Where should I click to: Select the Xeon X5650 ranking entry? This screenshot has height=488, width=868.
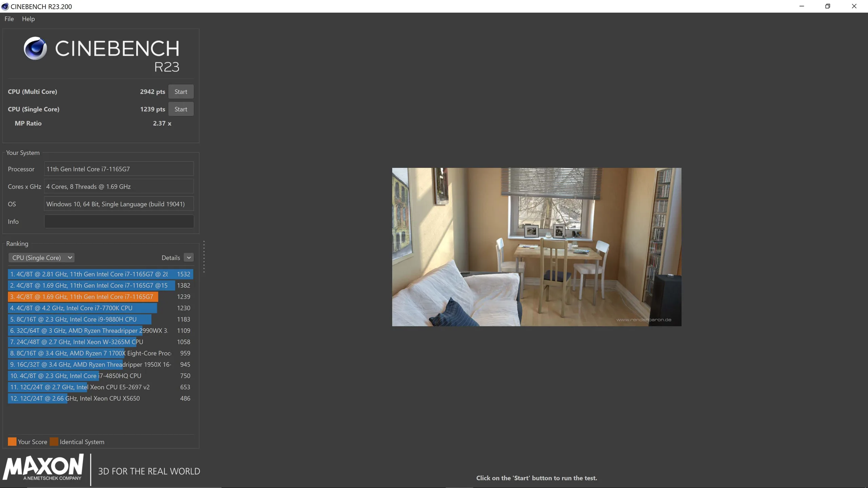coord(101,398)
